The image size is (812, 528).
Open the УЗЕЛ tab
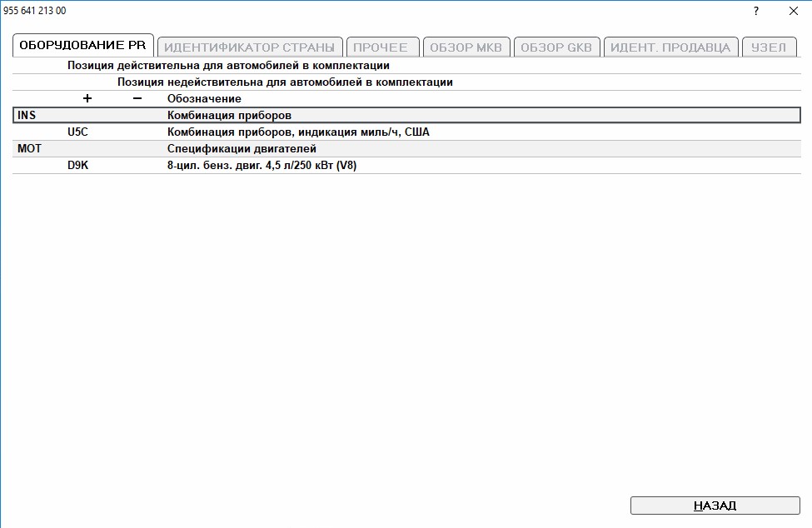768,47
